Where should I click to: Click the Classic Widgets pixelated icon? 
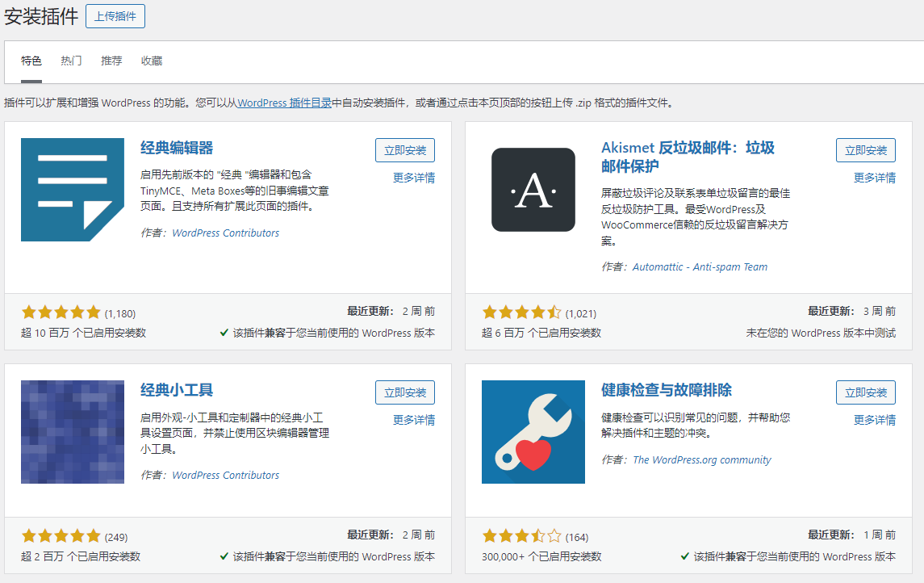pyautogui.click(x=72, y=432)
